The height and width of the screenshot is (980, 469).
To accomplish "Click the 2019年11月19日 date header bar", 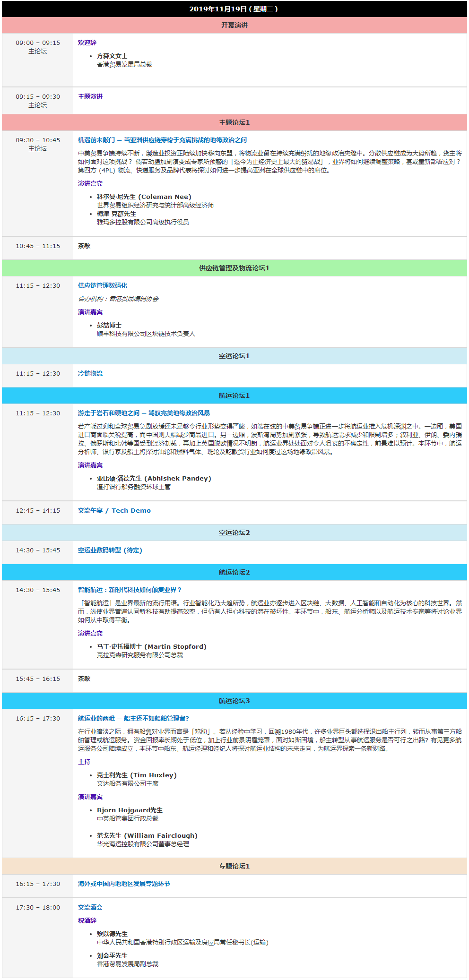I will 234,9.
